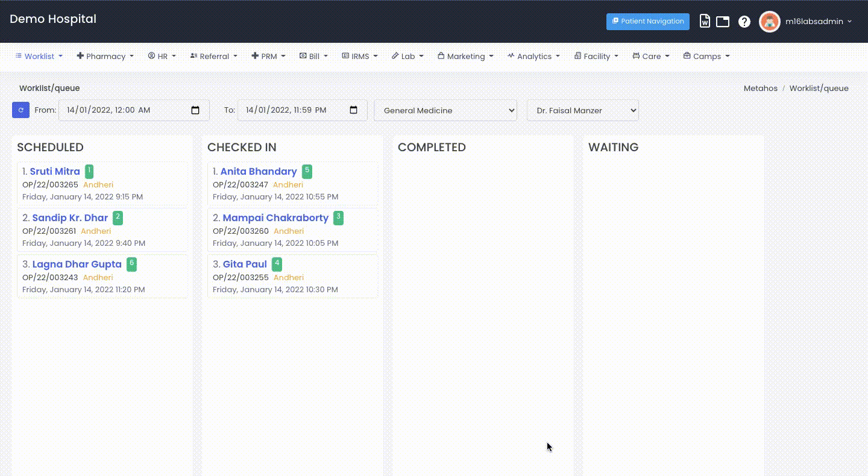Viewport: 868px width, 476px height.
Task: Open patient Mampai Chakraborty
Action: click(x=275, y=218)
